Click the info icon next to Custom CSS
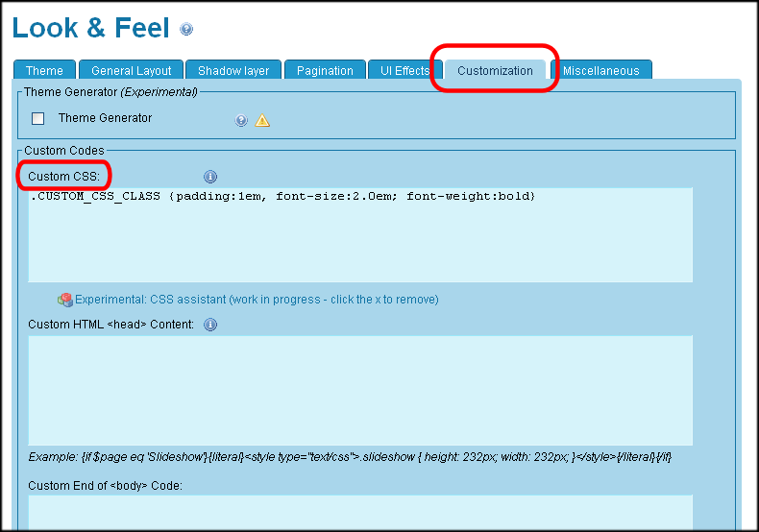Image resolution: width=759 pixels, height=532 pixels. [210, 177]
